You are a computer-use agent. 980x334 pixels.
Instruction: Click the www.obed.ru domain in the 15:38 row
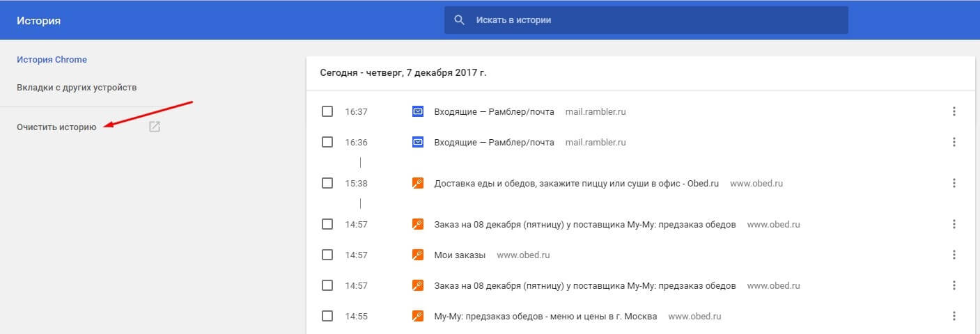(x=756, y=184)
